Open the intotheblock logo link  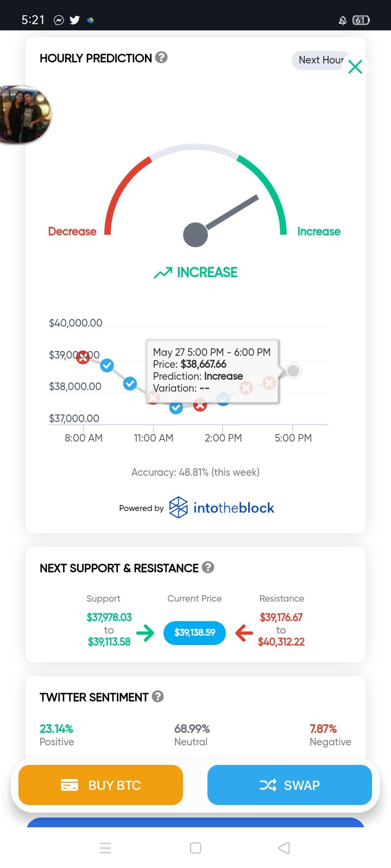pyautogui.click(x=222, y=508)
